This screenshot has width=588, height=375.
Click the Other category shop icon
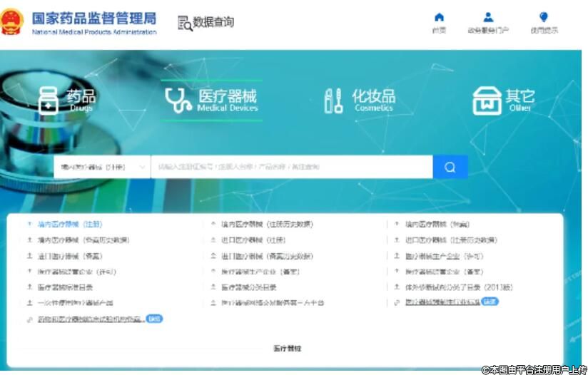pyautogui.click(x=486, y=101)
